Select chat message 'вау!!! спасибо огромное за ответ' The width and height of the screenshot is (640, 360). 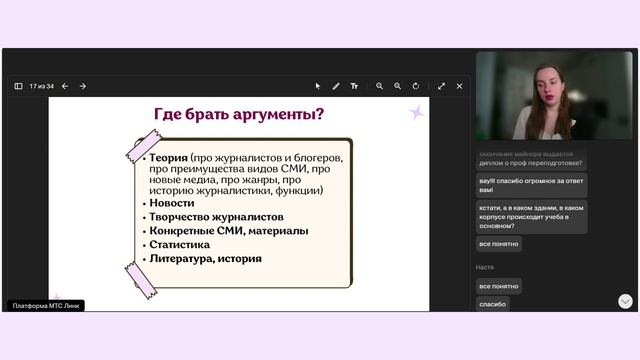531,185
